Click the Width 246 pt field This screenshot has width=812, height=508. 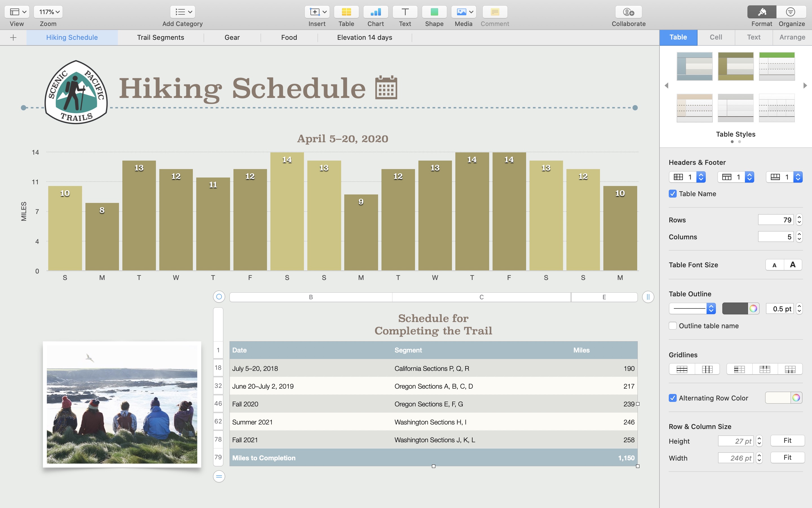pyautogui.click(x=736, y=457)
